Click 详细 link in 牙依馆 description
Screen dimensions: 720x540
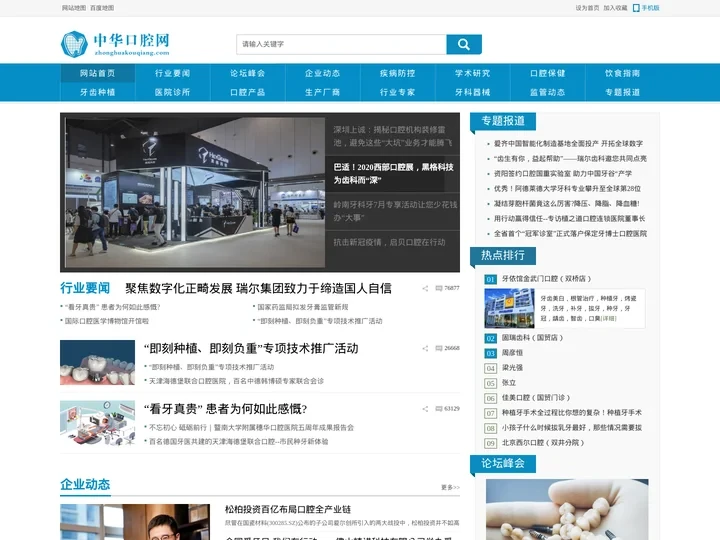(609, 319)
